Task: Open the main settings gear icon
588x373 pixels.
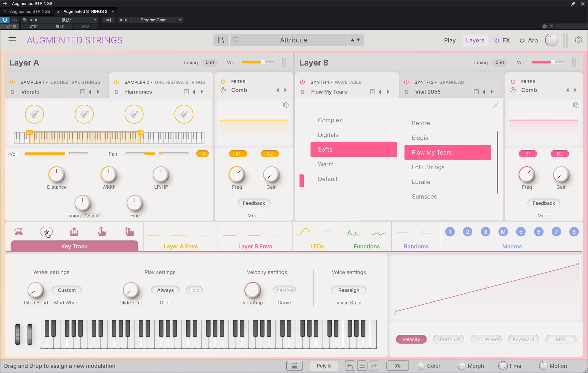Action: click(578, 40)
